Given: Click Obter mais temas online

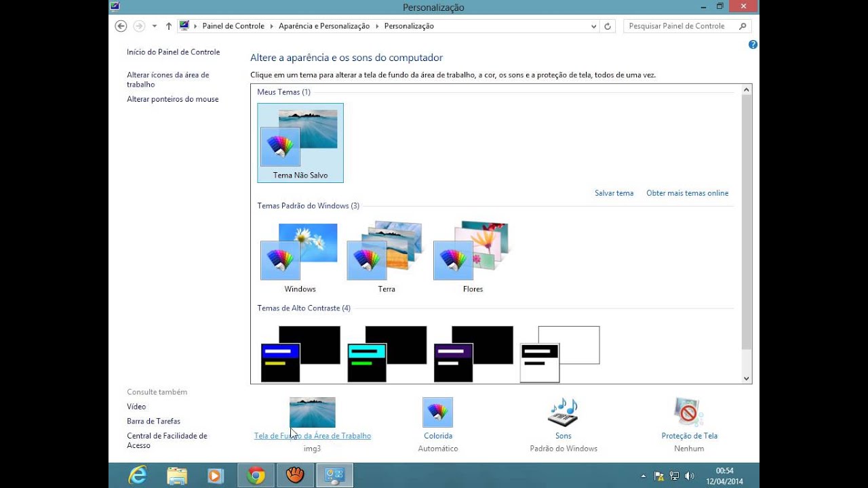Looking at the screenshot, I should (x=688, y=193).
